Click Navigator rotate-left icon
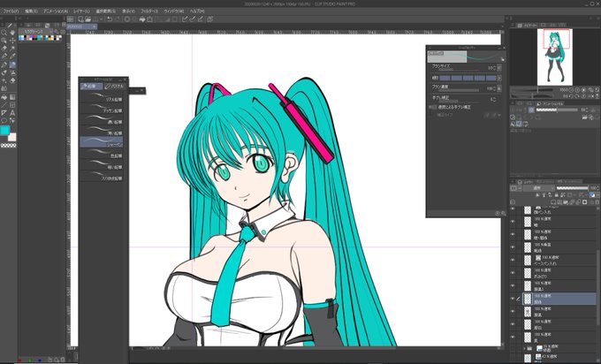Image resolution: width=601 pixels, height=364 pixels. coord(572,96)
